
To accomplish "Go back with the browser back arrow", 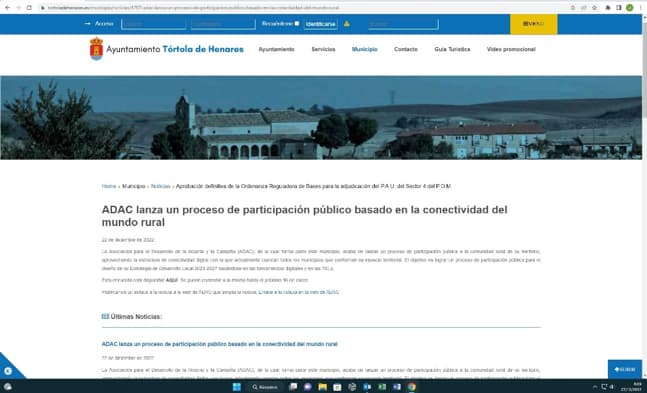I will click(x=7, y=7).
